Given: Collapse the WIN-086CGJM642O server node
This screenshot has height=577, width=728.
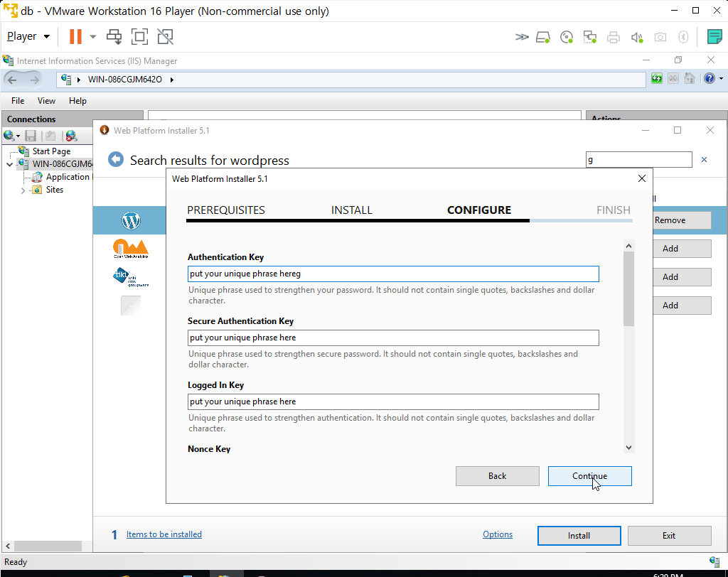Looking at the screenshot, I should pyautogui.click(x=9, y=164).
